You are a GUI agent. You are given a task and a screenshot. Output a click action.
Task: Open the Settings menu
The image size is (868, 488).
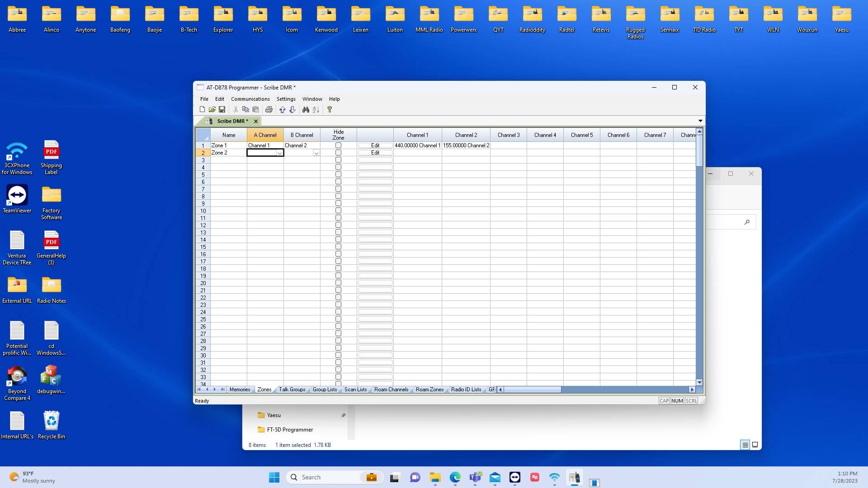pyautogui.click(x=286, y=99)
